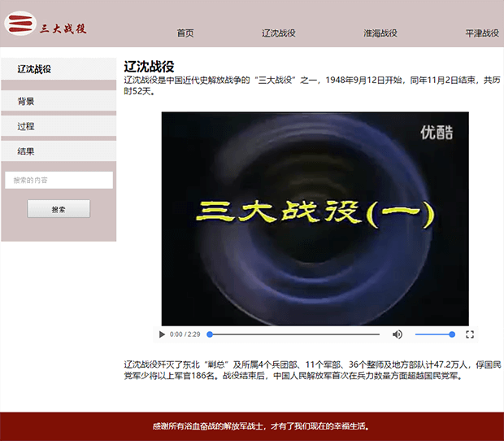Open 辽沈战役 in the top navigation bar
This screenshot has width=504, height=441.
[278, 33]
